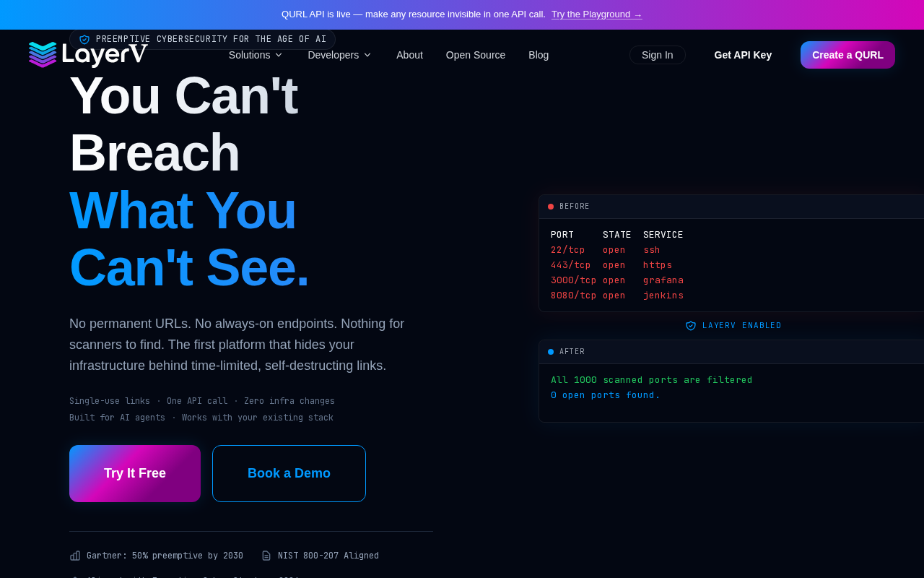
Task: Click the 'LAYERV ENABLED' label
Action: pos(742,326)
